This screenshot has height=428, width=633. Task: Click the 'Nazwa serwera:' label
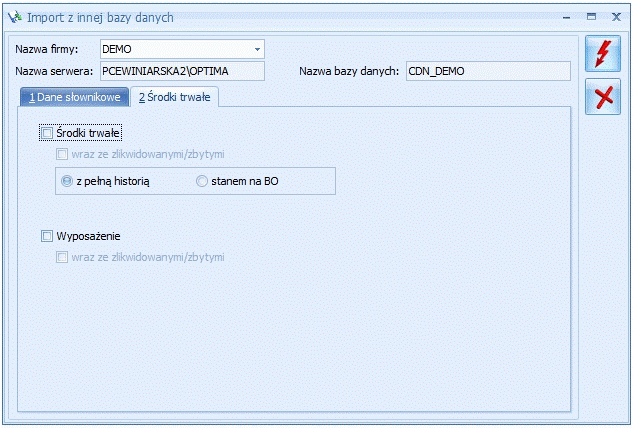tap(54, 71)
